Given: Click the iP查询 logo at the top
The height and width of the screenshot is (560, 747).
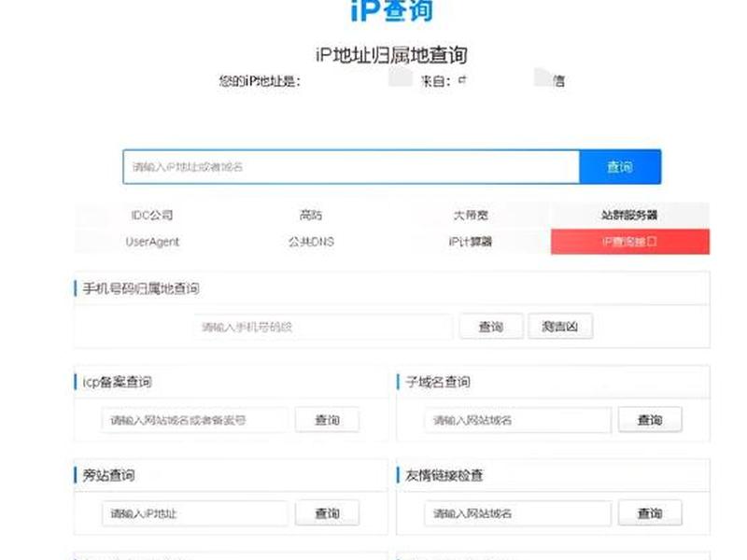Looking at the screenshot, I should point(392,10).
